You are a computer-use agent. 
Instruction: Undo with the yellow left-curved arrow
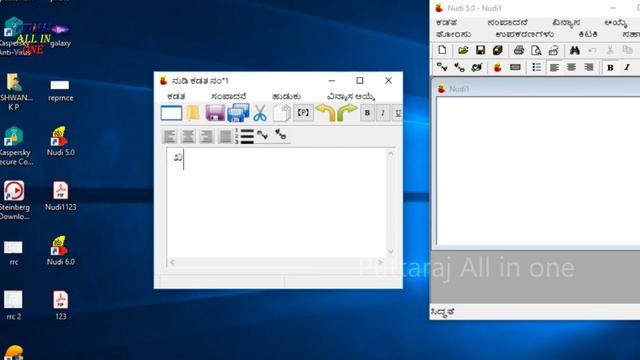(325, 113)
